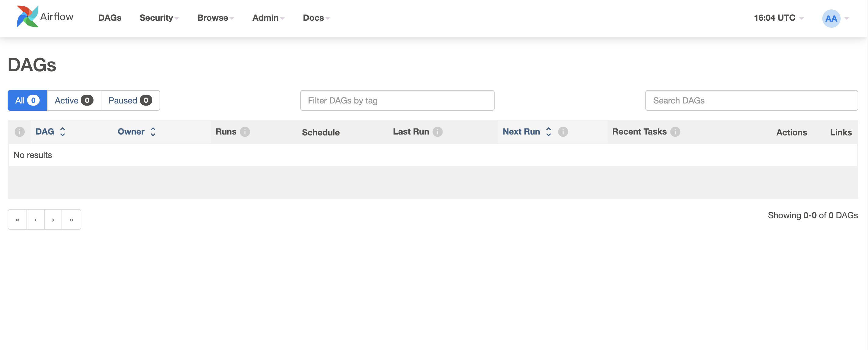
Task: Open the Admin menu
Action: (268, 18)
